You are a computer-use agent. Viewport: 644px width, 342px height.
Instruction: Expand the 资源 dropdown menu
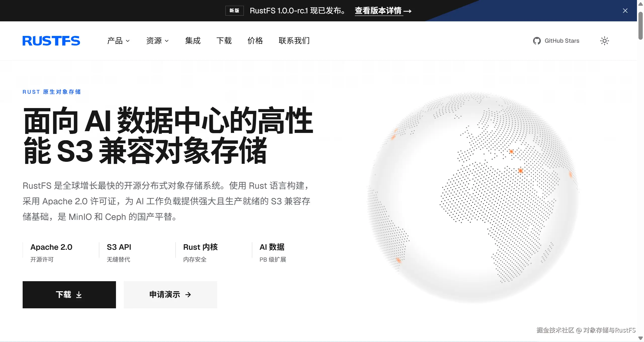(x=157, y=41)
